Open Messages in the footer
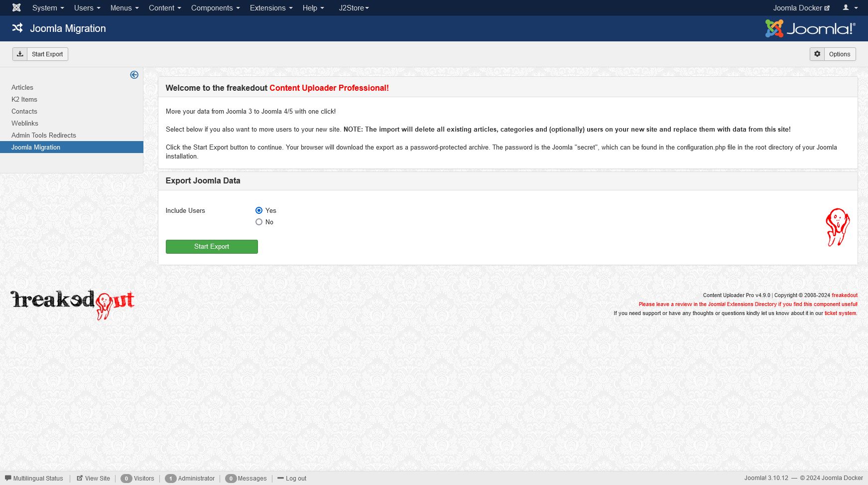The height and width of the screenshot is (485, 868). [247, 479]
